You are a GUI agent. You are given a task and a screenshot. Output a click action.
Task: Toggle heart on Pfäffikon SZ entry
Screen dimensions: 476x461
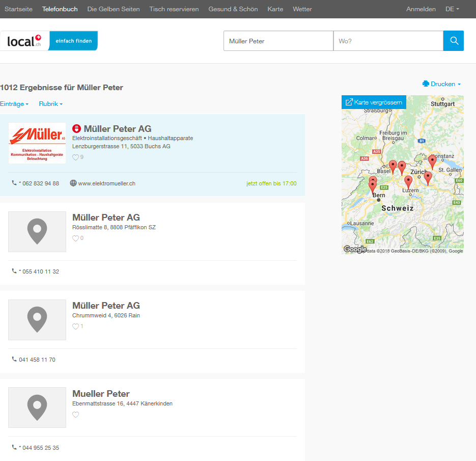[x=76, y=238]
